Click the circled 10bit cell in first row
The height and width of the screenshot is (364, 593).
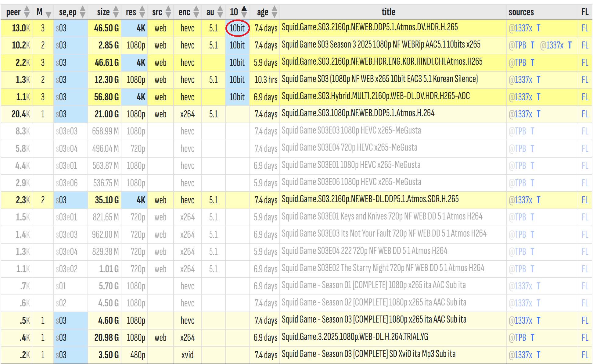point(237,28)
